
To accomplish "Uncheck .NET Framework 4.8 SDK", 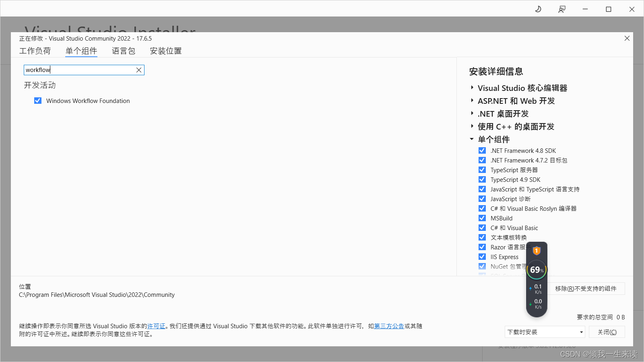I will pos(482,150).
